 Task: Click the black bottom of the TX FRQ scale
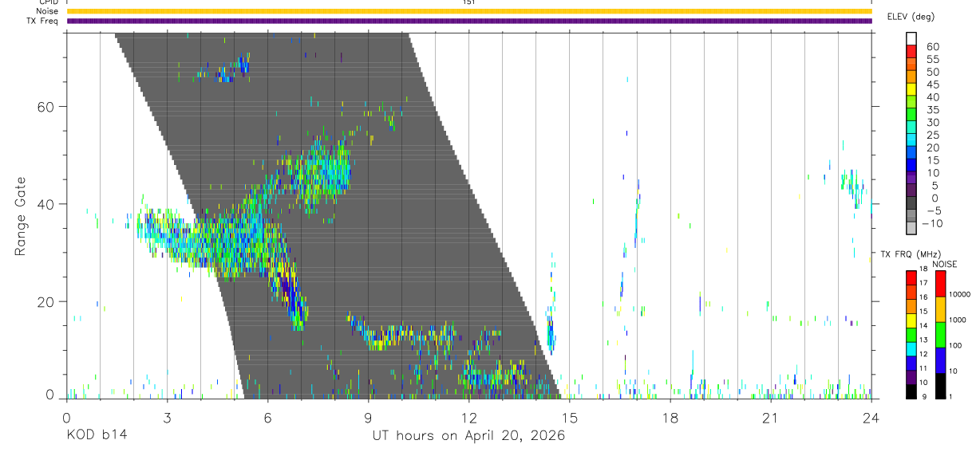(911, 391)
